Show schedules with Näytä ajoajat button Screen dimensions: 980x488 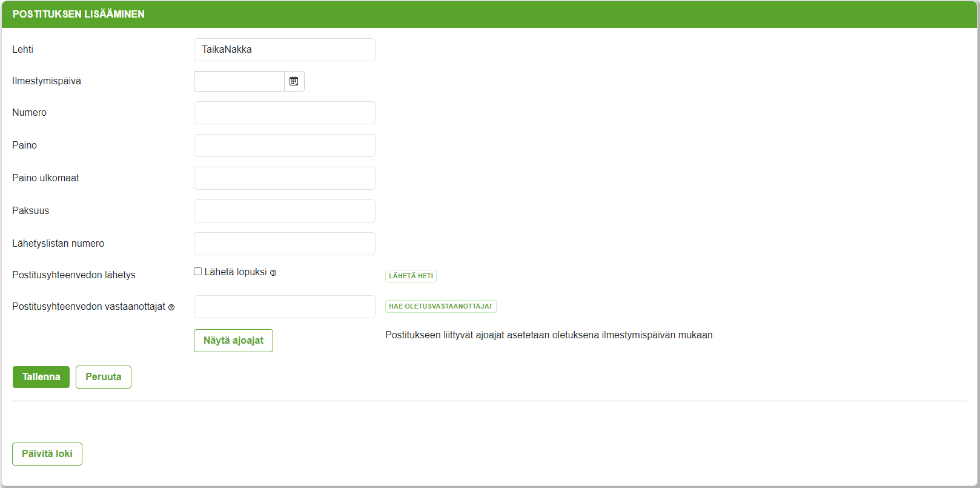233,341
